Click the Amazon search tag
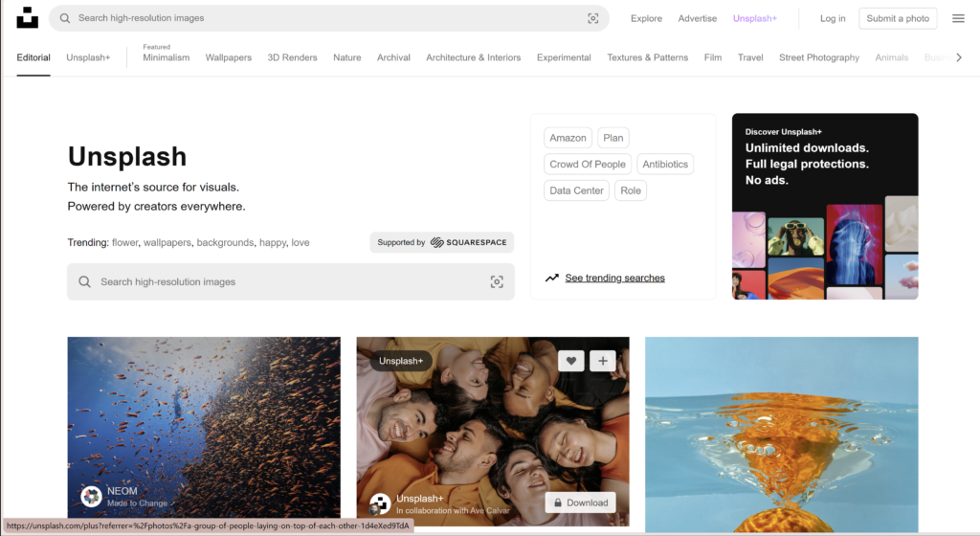 [568, 138]
